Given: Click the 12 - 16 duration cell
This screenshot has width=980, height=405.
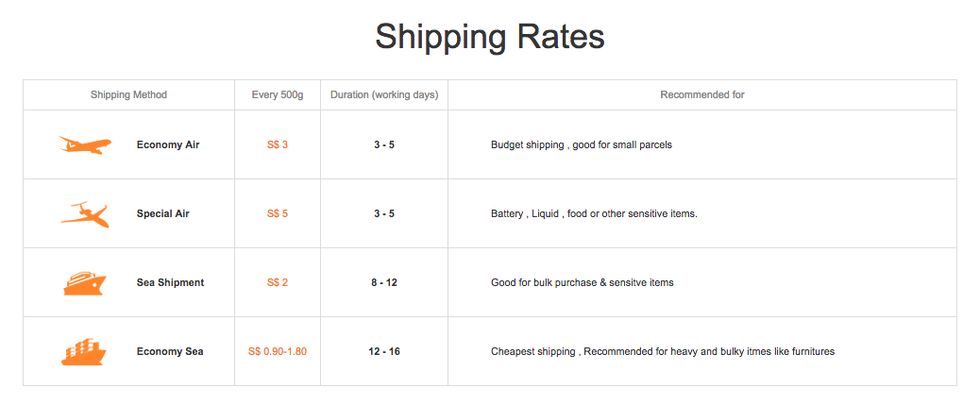Looking at the screenshot, I should tap(384, 352).
